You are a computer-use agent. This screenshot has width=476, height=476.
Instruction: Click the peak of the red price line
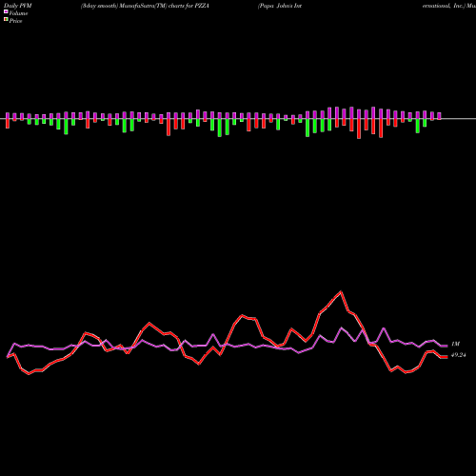(341, 291)
